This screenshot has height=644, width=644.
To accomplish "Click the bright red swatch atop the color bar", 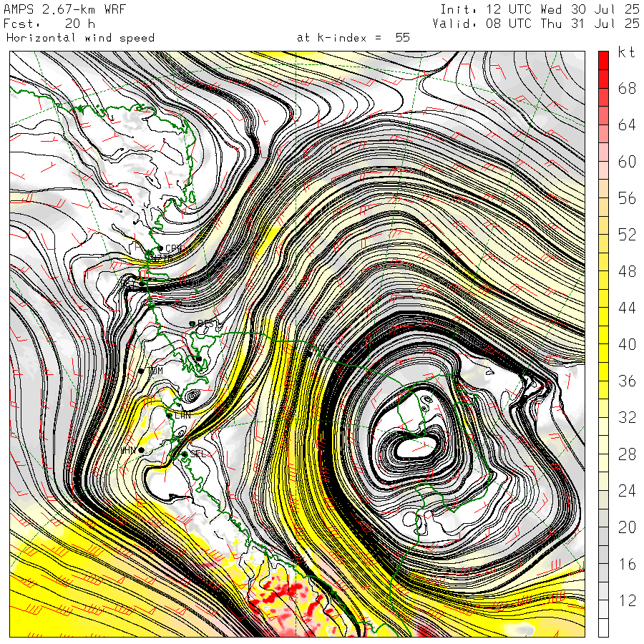I will point(603,60).
